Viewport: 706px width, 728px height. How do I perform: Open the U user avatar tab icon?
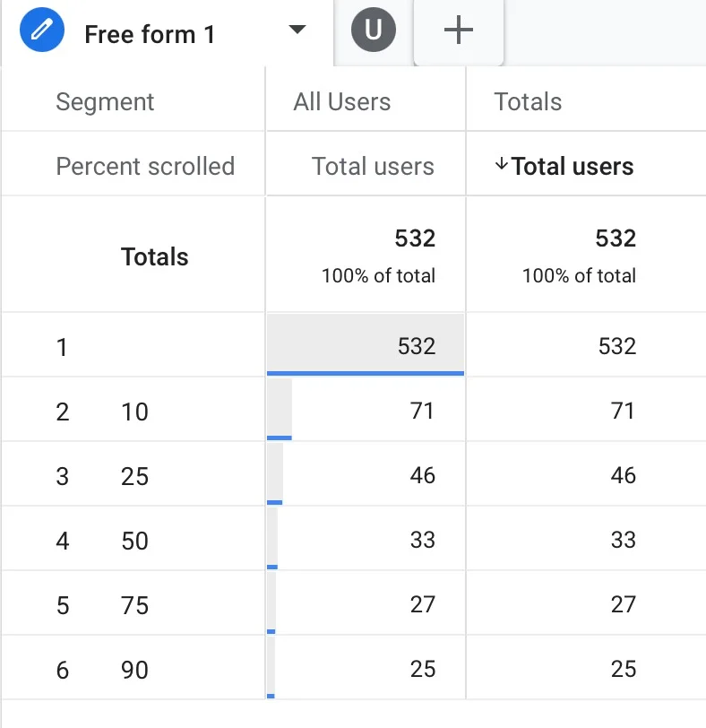pyautogui.click(x=373, y=30)
